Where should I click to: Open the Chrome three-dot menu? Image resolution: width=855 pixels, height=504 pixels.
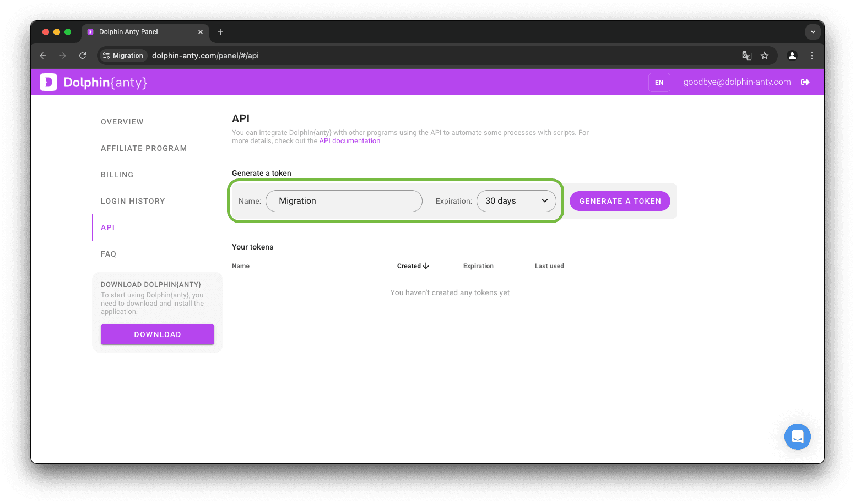coord(811,56)
